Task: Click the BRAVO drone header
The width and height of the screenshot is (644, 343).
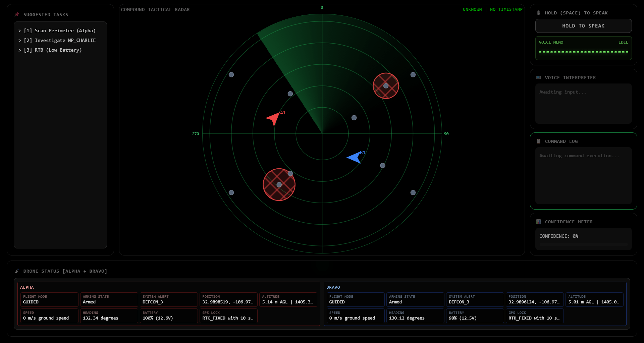Action: coord(333,287)
